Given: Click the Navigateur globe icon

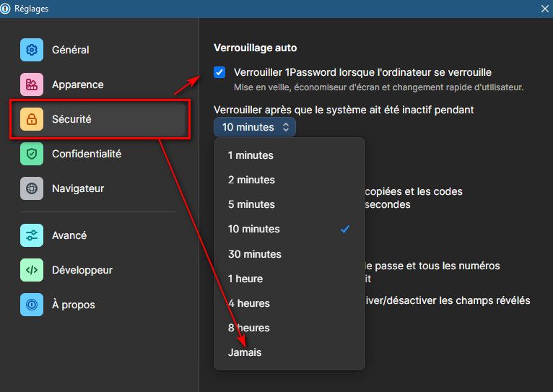Looking at the screenshot, I should pos(32,188).
